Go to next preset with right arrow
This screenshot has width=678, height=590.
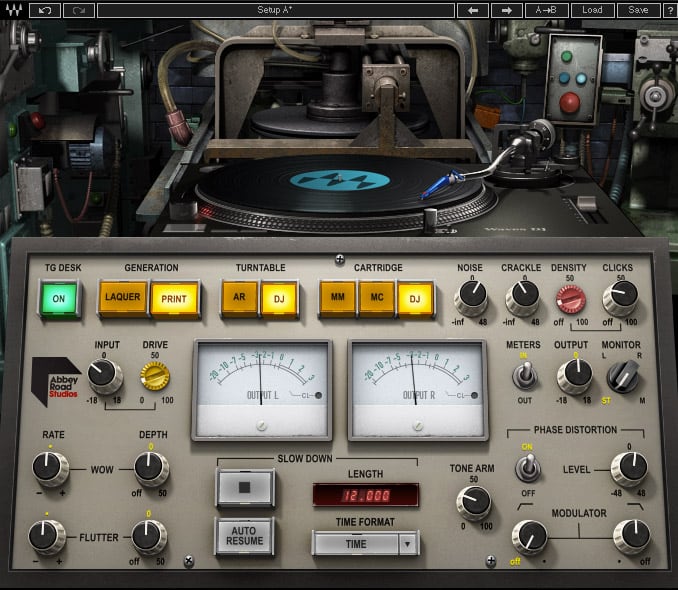[506, 10]
